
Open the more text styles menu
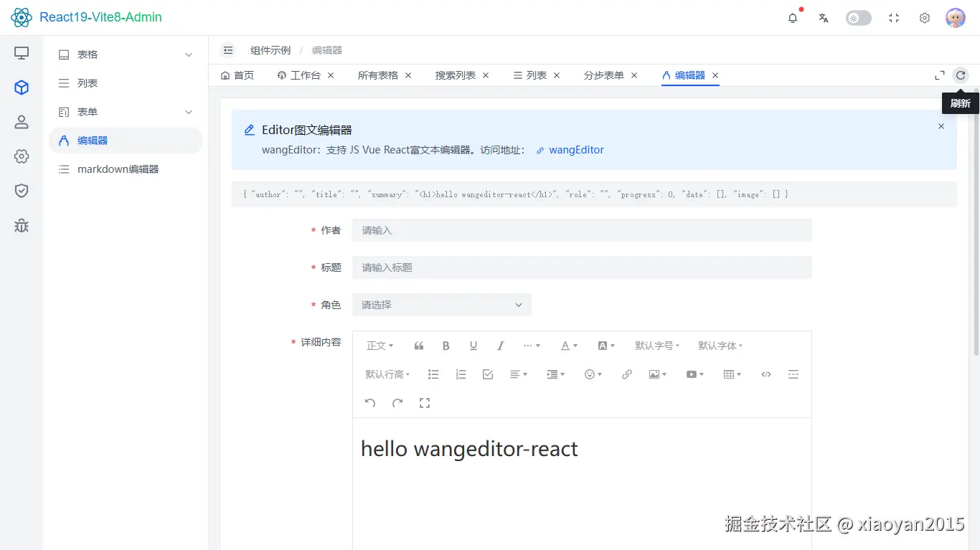(x=532, y=346)
